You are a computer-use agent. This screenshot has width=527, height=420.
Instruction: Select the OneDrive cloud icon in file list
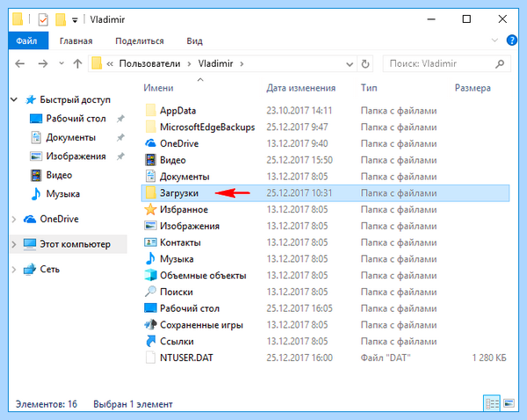150,143
